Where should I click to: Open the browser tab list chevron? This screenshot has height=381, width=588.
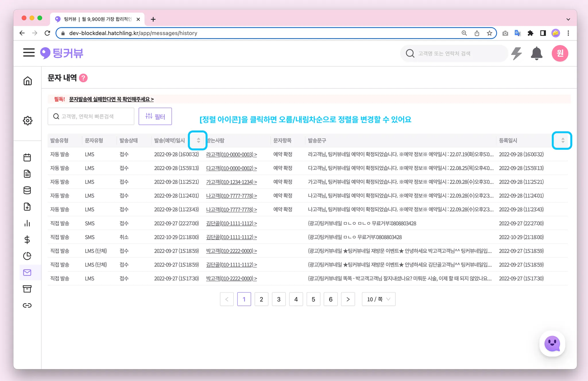(x=568, y=19)
